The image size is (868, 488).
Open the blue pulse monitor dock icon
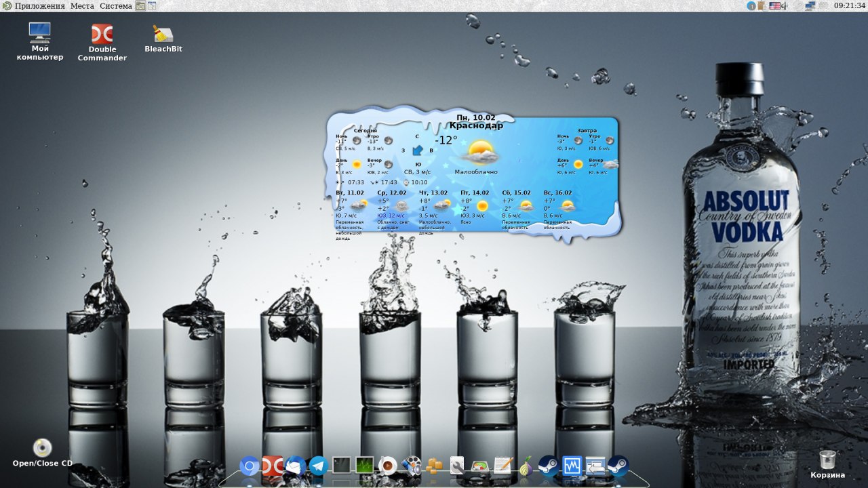point(572,466)
